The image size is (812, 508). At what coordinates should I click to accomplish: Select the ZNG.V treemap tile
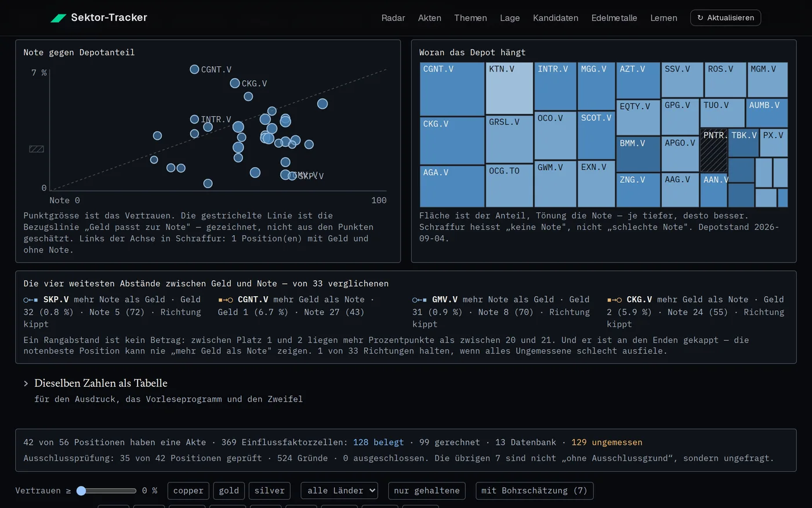tap(638, 190)
